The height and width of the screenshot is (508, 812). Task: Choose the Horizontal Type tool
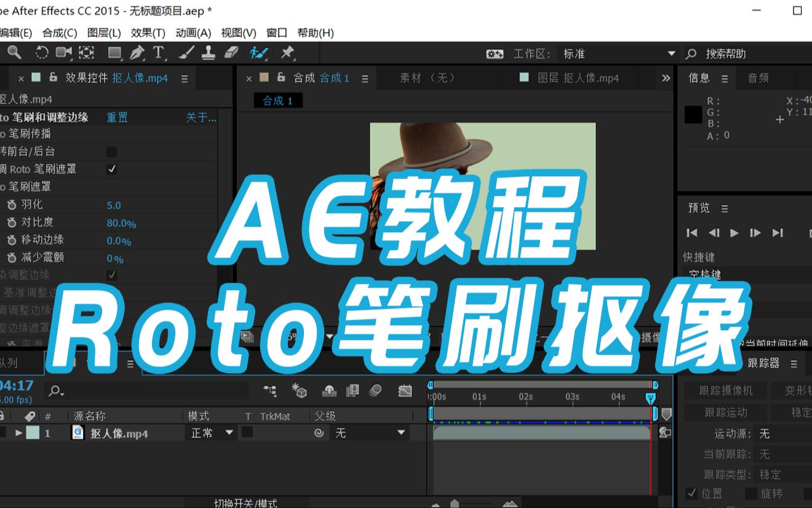(x=158, y=54)
